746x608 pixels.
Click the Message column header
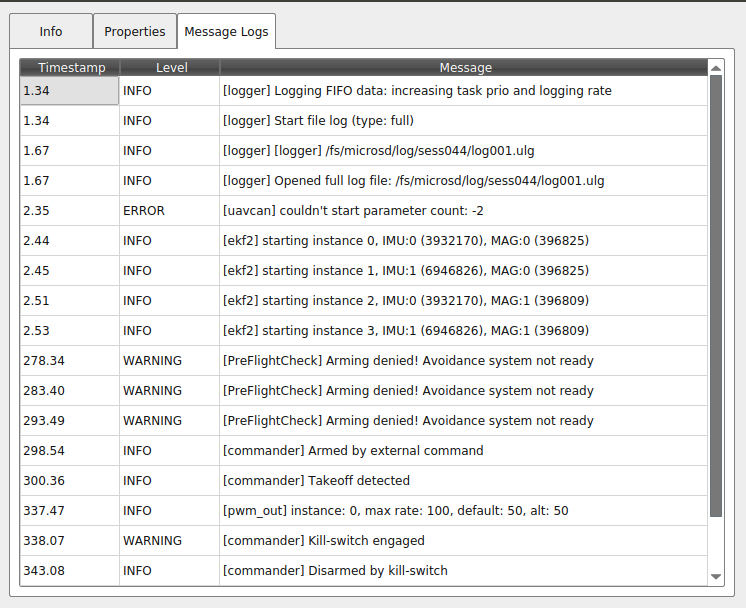pos(464,68)
